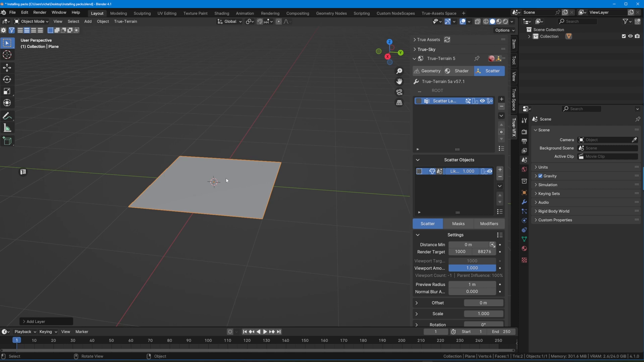The height and width of the screenshot is (362, 644).
Task: Select the Move tool in the toolbar
Action: (7, 68)
